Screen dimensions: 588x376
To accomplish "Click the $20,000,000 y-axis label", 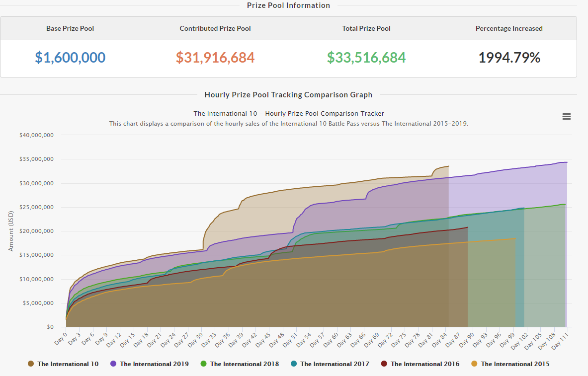I will click(36, 231).
